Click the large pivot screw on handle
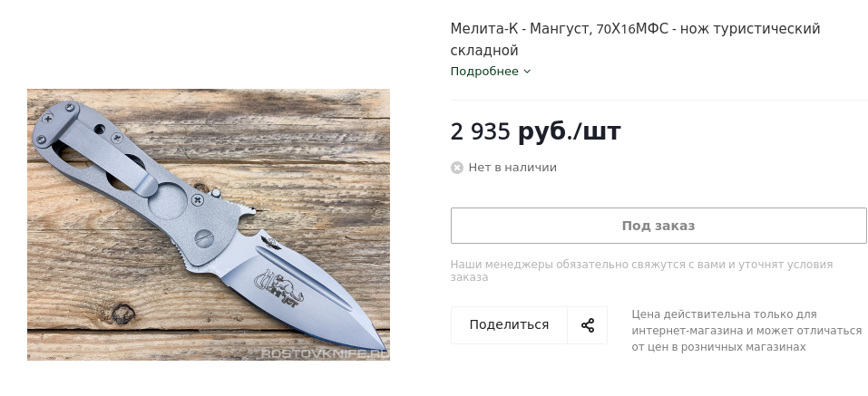This screenshot has width=868, height=396. pyautogui.click(x=204, y=238)
